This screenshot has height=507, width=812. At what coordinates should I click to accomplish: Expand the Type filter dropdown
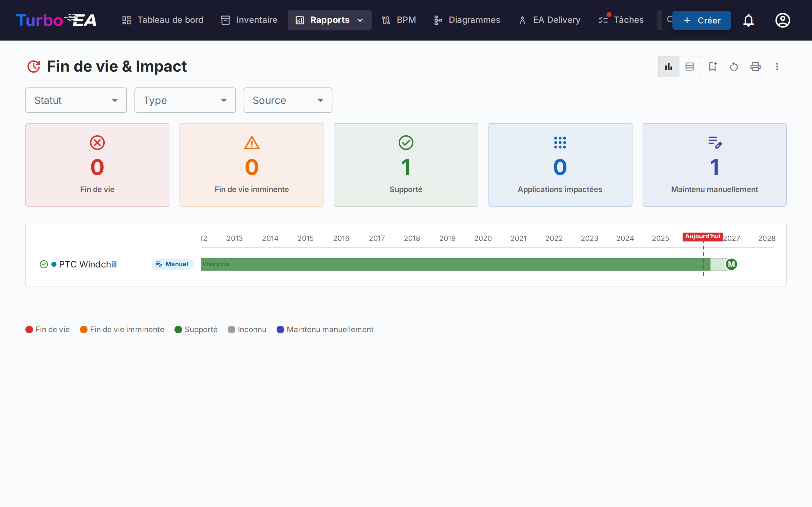(185, 100)
